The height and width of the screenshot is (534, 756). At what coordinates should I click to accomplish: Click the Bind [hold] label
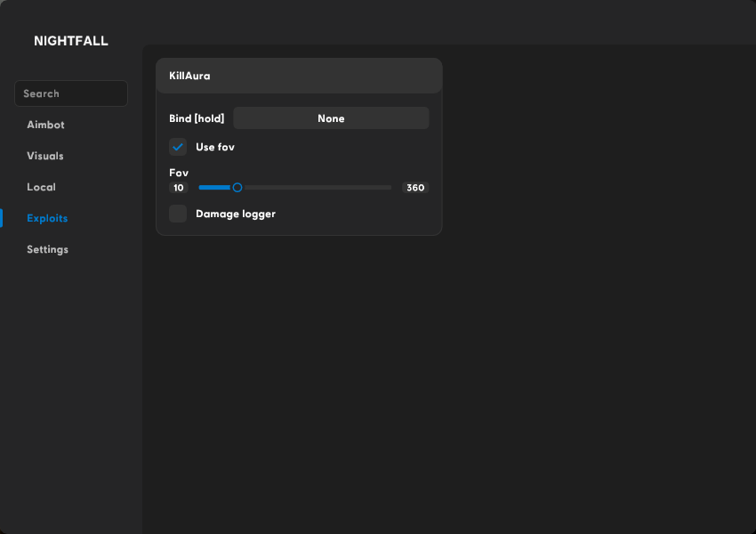pos(197,118)
